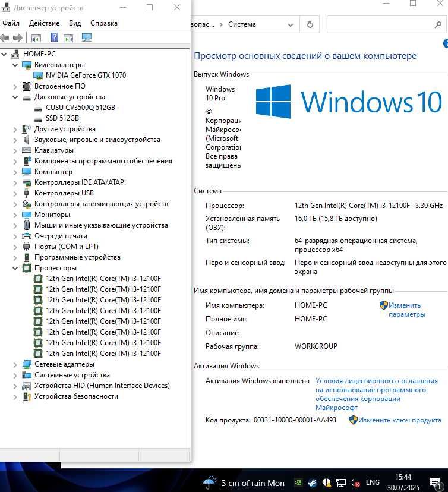Expand the Контроллеры IDE ATA/ATAPI category
448x492 pixels.
point(15,182)
